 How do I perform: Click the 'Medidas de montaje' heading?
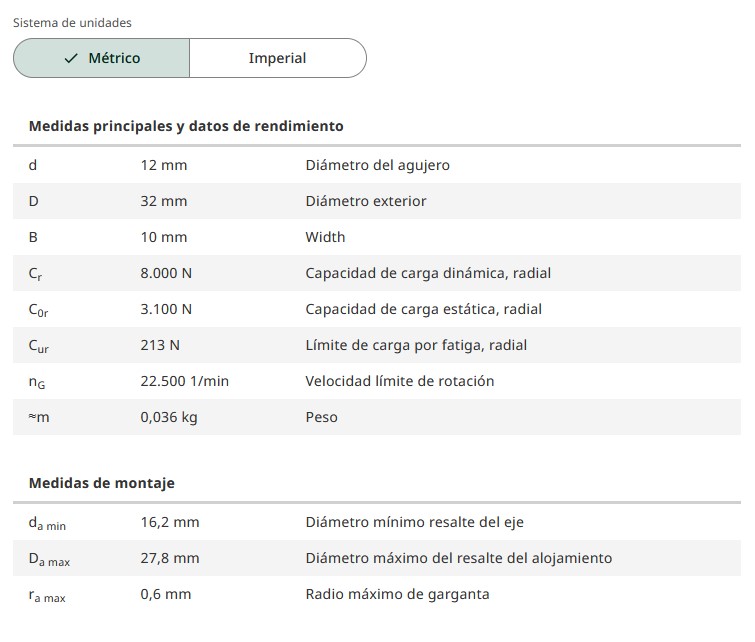pyautogui.click(x=102, y=483)
